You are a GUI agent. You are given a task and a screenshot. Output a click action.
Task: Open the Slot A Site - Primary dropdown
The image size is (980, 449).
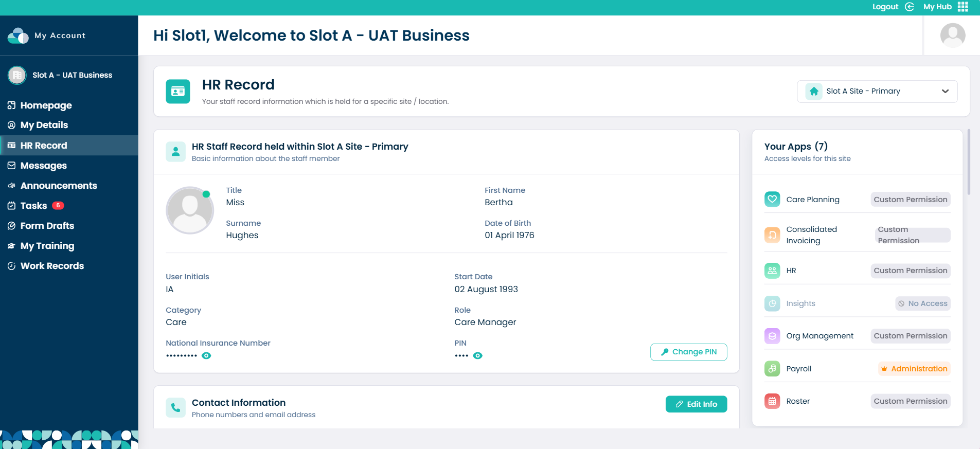877,92
